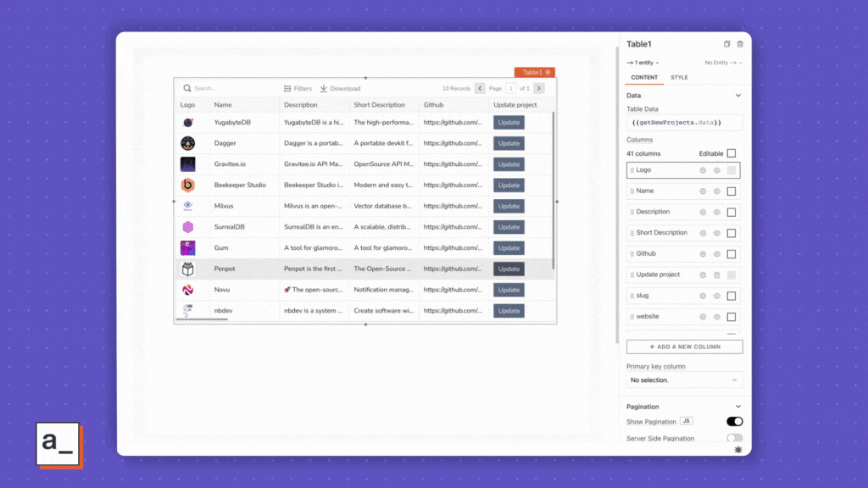868x488 pixels.
Task: Click the drag handle of the Description column
Action: [x=632, y=212]
